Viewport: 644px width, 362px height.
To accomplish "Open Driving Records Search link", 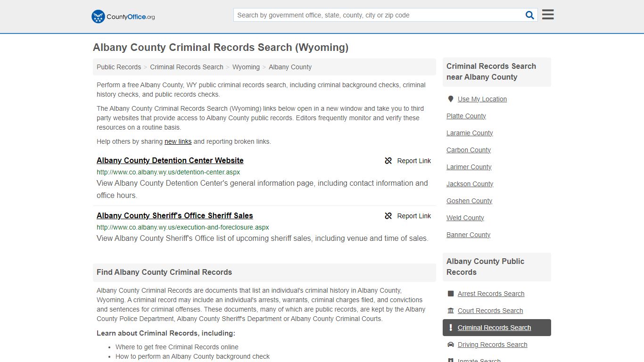I will tap(493, 345).
